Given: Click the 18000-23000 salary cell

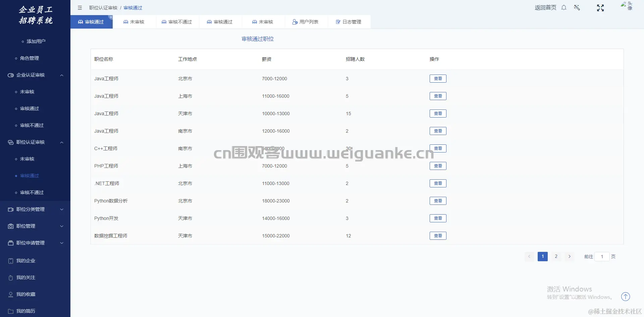Looking at the screenshot, I should tap(276, 201).
